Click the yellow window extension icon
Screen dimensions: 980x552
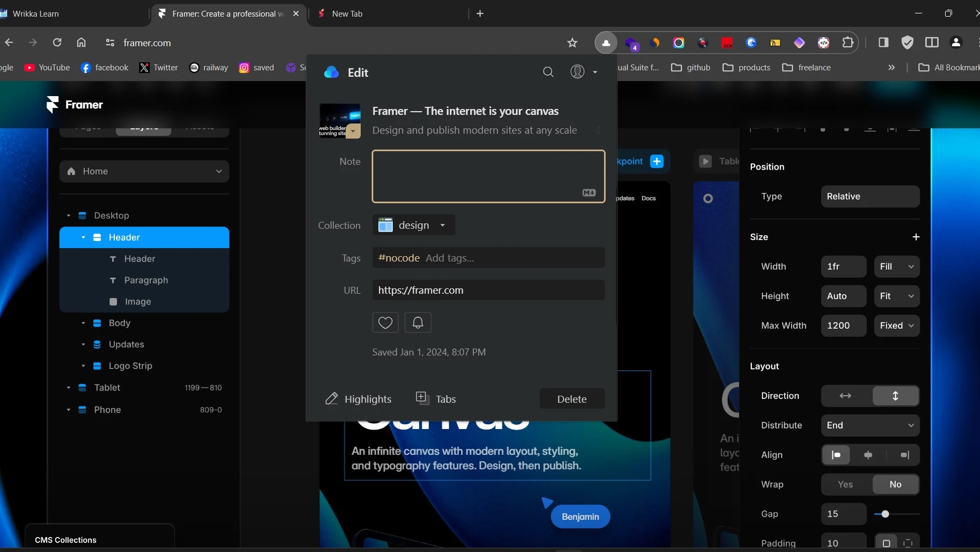pyautogui.click(x=775, y=43)
